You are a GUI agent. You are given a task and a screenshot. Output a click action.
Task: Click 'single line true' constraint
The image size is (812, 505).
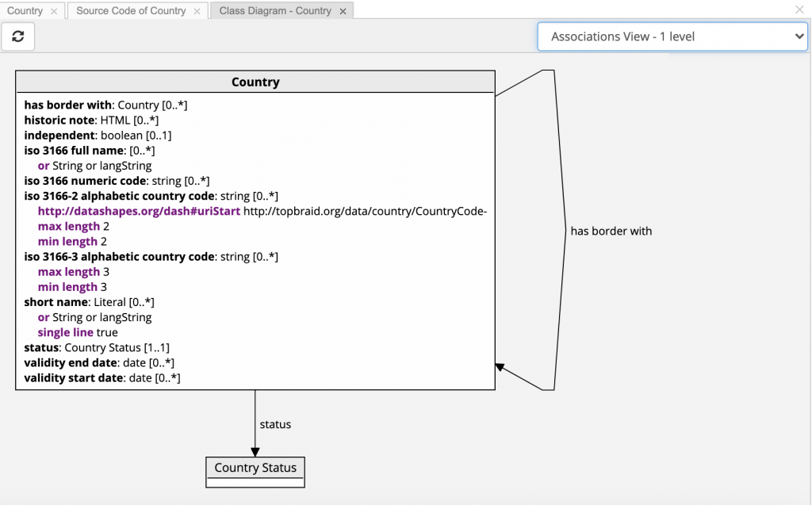78,332
